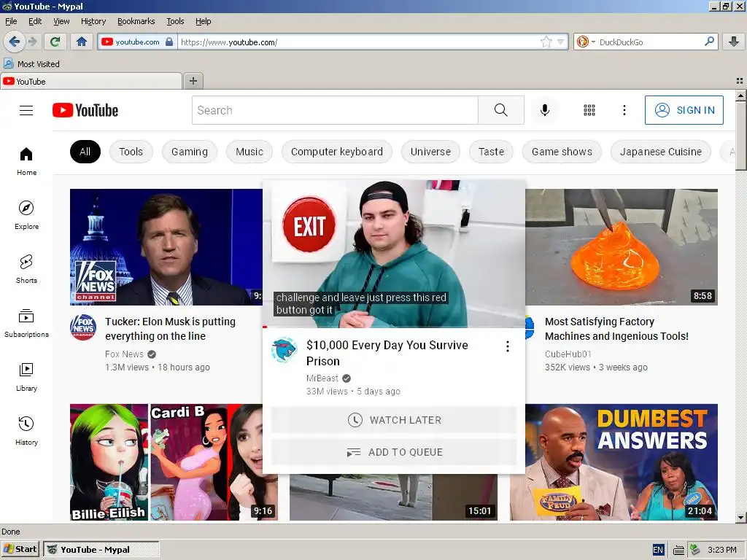Click the SIGN IN button

[684, 110]
